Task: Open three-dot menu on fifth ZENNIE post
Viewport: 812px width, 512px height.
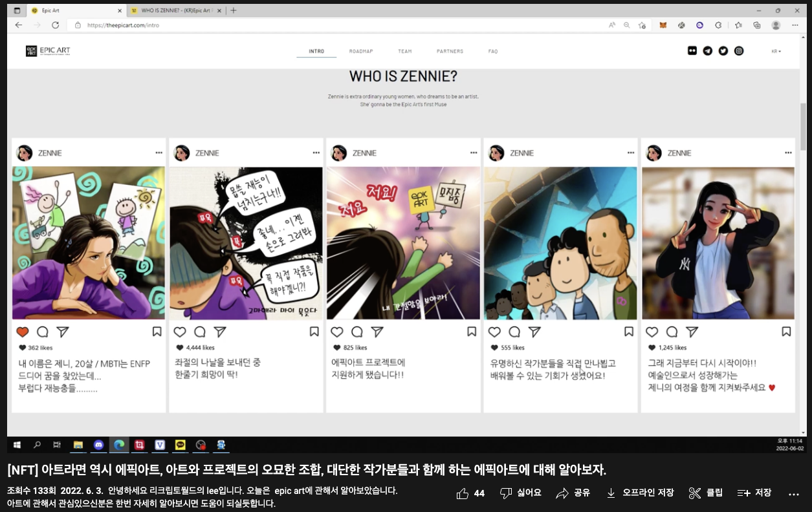Action: pos(788,153)
